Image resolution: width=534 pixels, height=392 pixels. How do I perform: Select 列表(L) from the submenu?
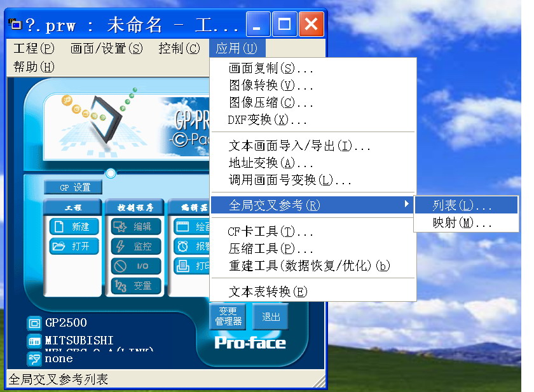(462, 206)
